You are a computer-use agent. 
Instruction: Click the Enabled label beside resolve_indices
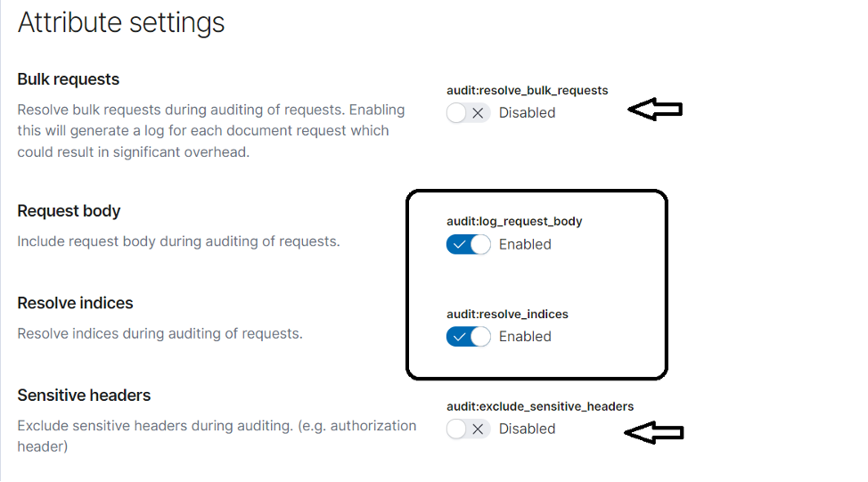coord(525,337)
